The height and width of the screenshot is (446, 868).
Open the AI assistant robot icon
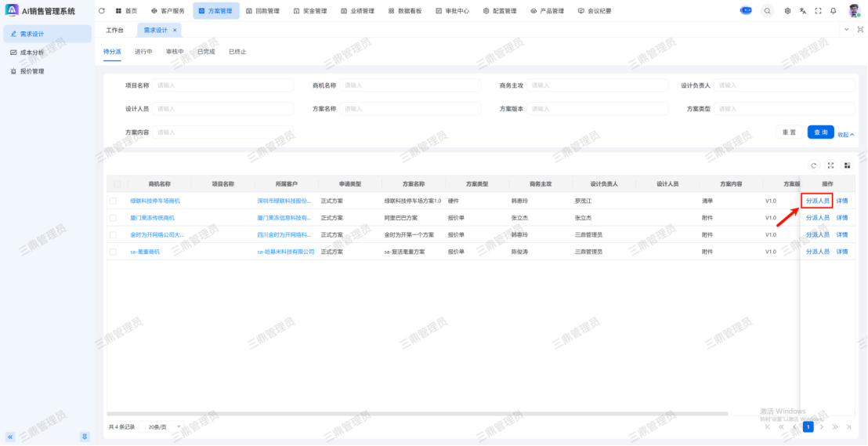746,11
